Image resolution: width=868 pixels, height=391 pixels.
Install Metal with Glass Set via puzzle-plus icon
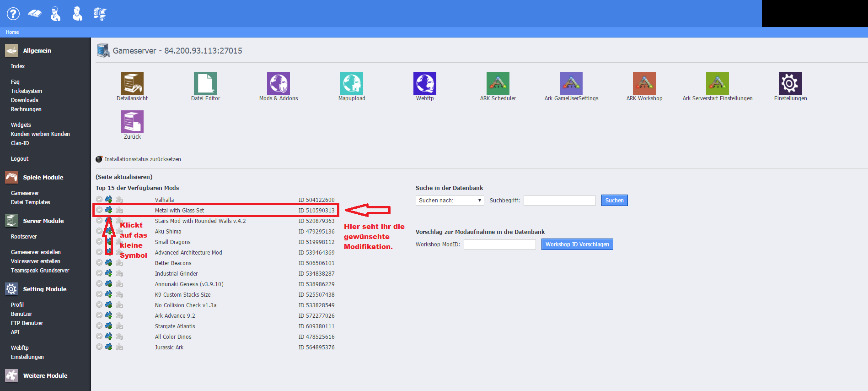(108, 210)
